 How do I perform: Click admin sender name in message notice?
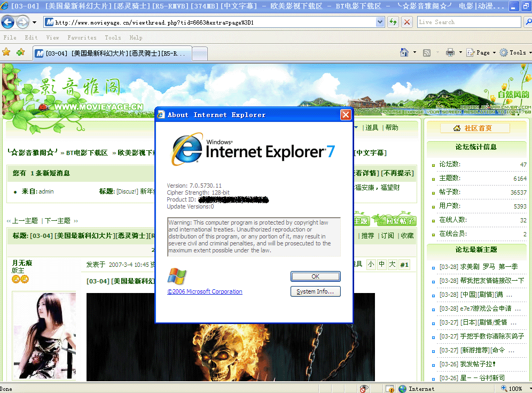click(46, 191)
